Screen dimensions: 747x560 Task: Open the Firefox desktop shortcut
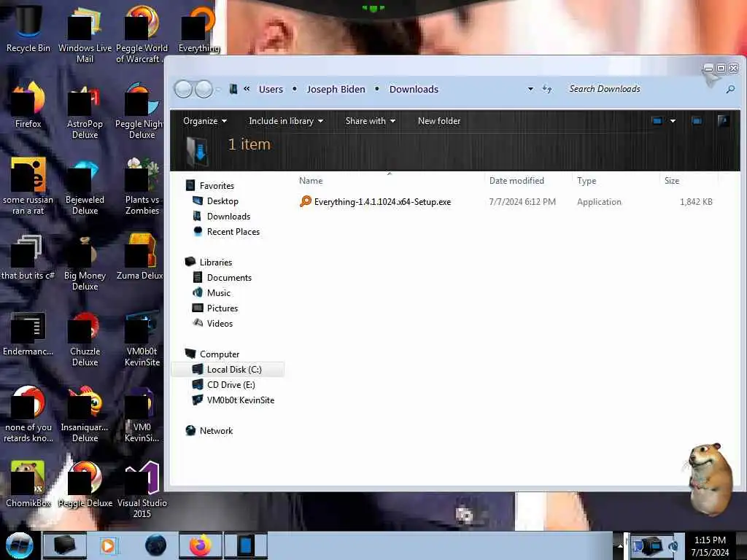pyautogui.click(x=28, y=105)
